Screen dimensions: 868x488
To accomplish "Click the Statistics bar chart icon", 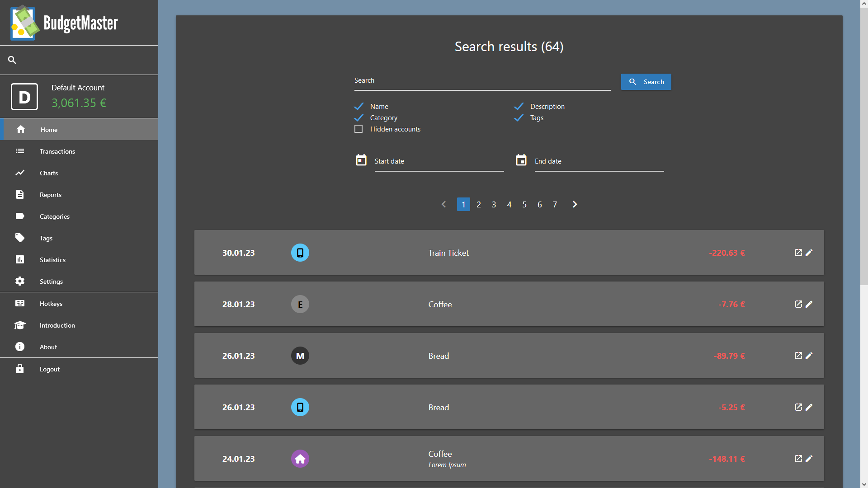I will point(20,259).
